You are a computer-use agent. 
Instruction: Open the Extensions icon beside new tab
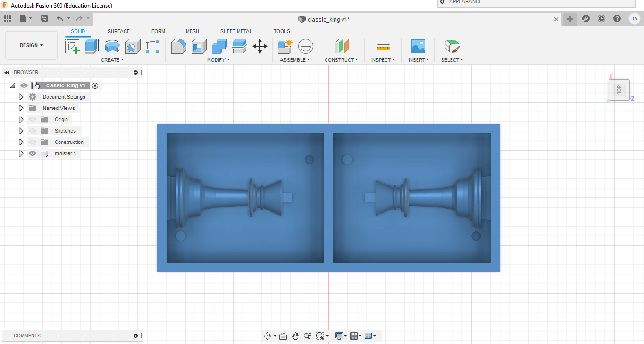click(586, 18)
